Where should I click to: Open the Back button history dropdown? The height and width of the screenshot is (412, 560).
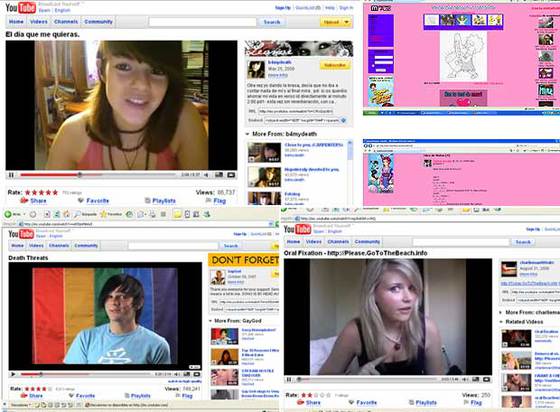pos(24,214)
